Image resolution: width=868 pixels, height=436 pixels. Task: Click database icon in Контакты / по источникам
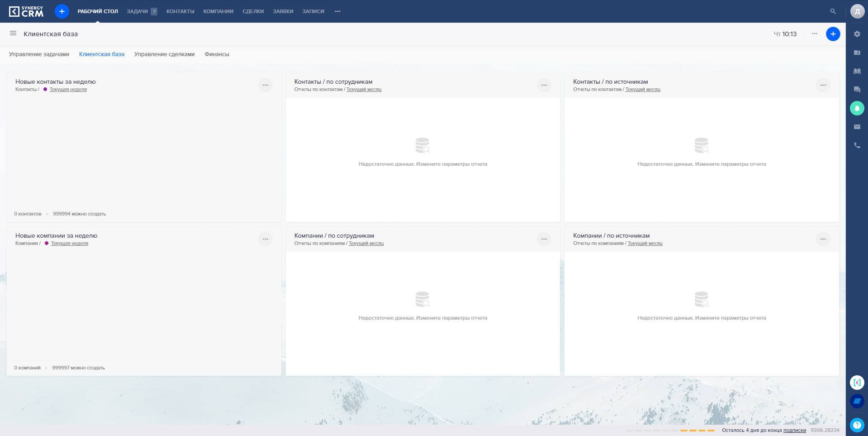click(x=702, y=145)
